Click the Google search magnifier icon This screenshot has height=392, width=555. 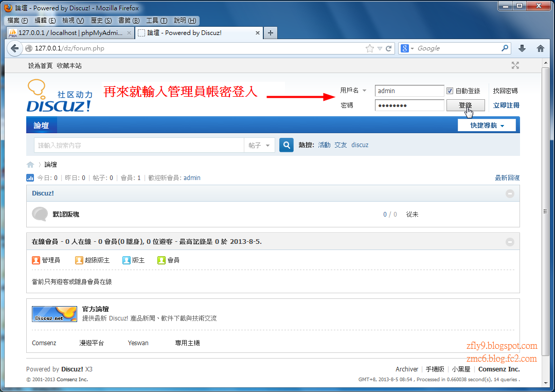[x=505, y=48]
